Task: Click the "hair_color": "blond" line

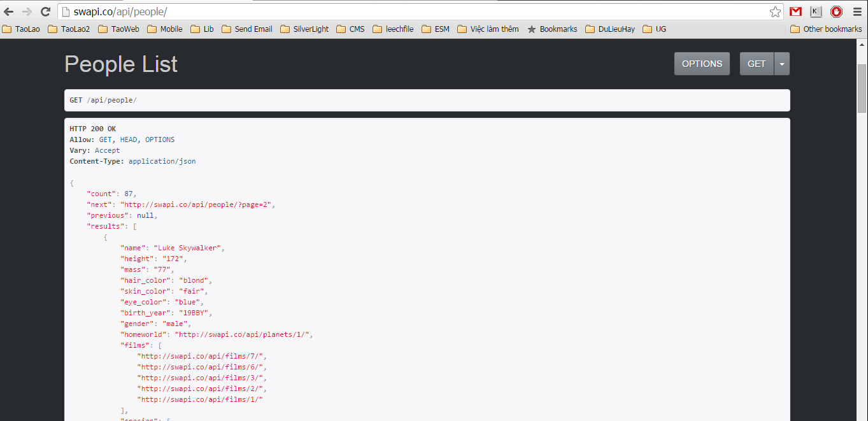Action: [166, 280]
